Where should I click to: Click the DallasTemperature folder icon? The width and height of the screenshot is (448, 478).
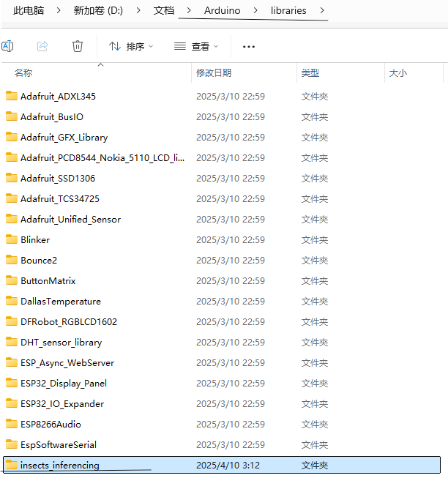[x=12, y=301]
